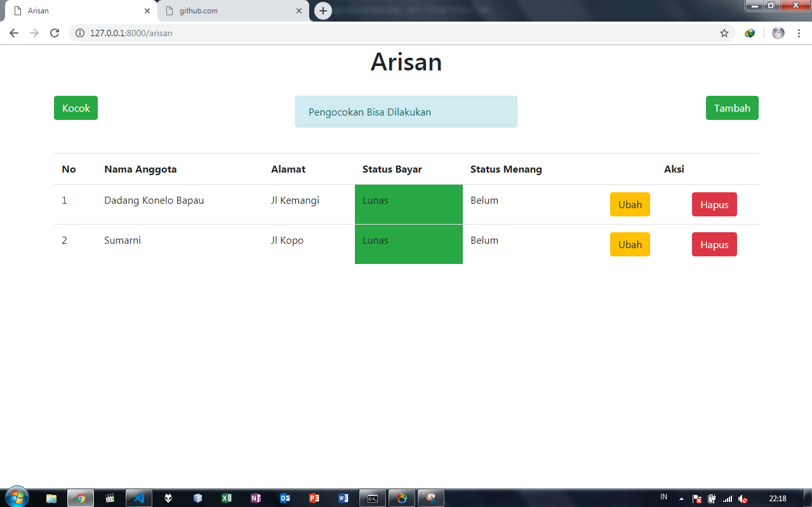
Task: Expand hidden system tray icons
Action: click(x=681, y=498)
